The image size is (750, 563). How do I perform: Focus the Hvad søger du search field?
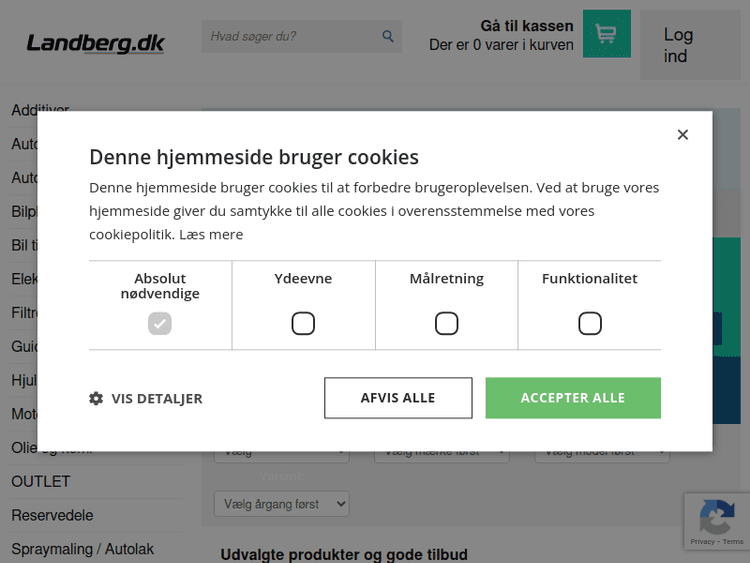coord(290,37)
